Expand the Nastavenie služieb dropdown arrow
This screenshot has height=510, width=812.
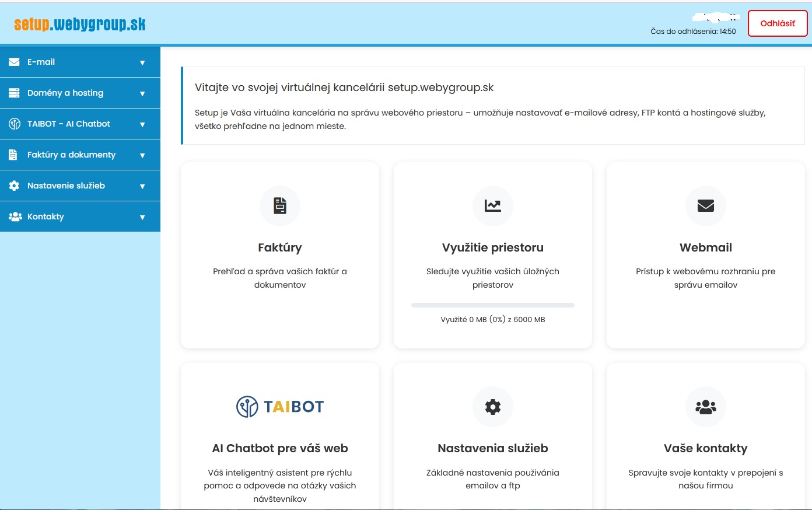142,186
